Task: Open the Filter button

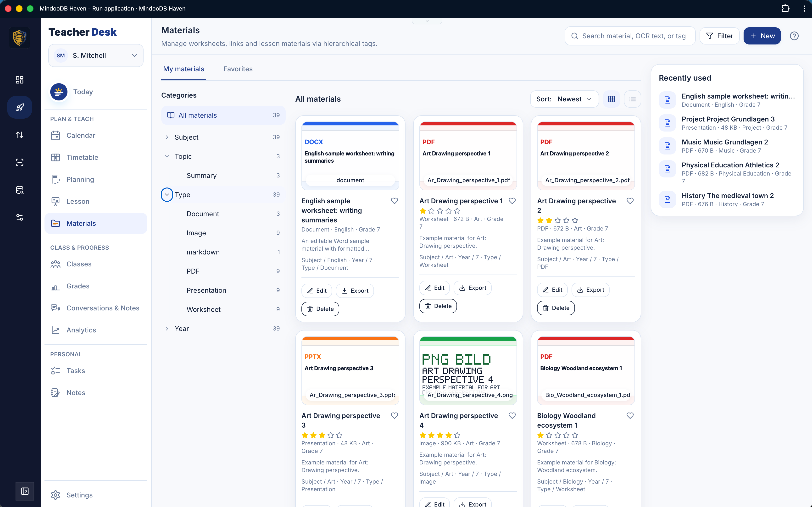Action: click(x=719, y=36)
